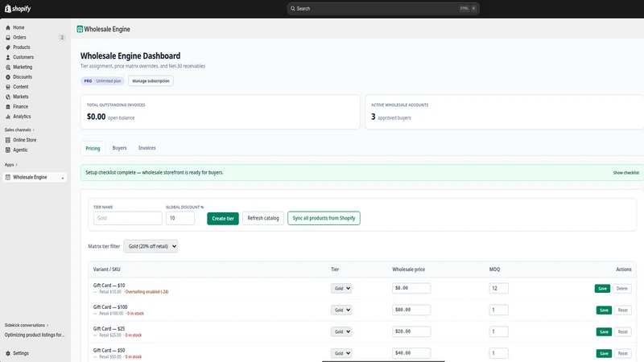Expand the Apps section
The width and height of the screenshot is (644, 362).
coord(11,165)
